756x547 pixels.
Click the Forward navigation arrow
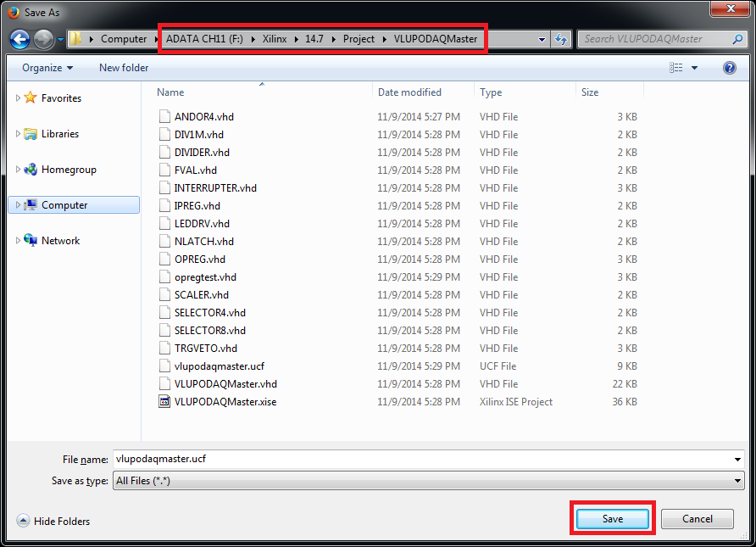tap(44, 39)
